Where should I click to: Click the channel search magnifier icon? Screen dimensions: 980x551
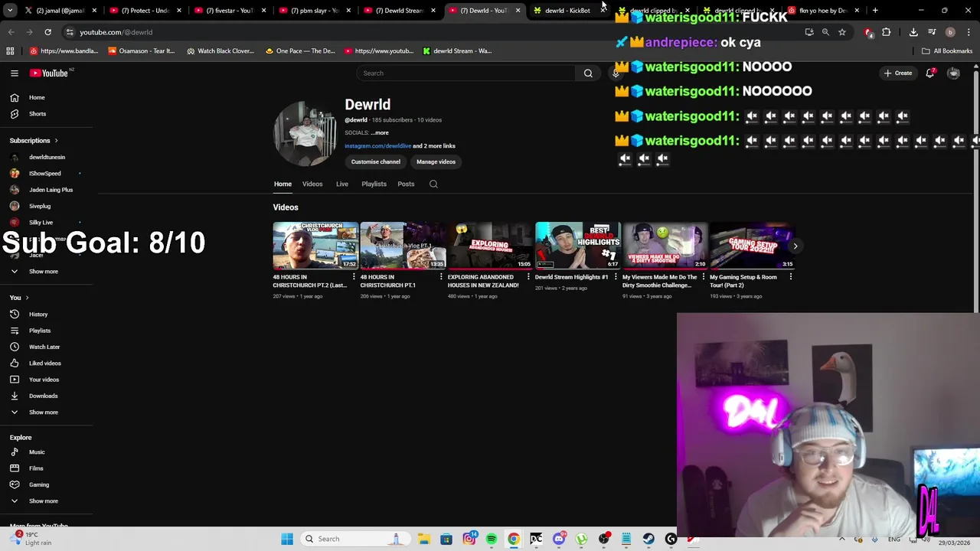(433, 184)
